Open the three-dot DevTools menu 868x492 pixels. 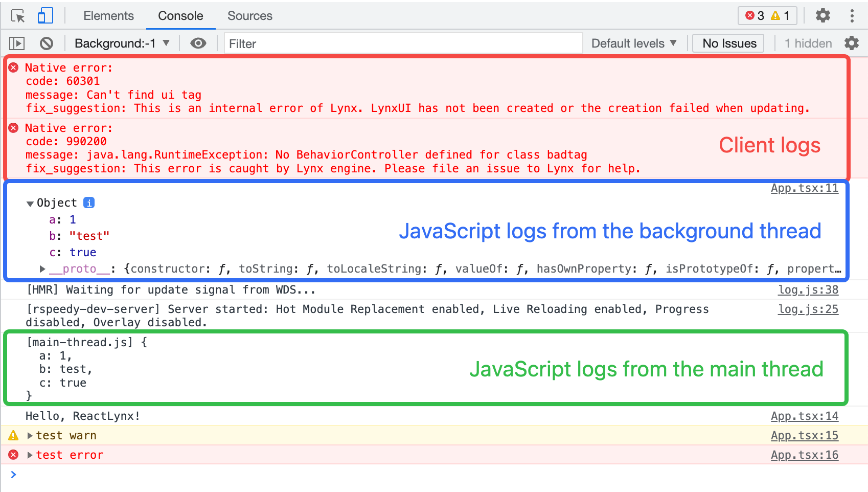pos(852,16)
